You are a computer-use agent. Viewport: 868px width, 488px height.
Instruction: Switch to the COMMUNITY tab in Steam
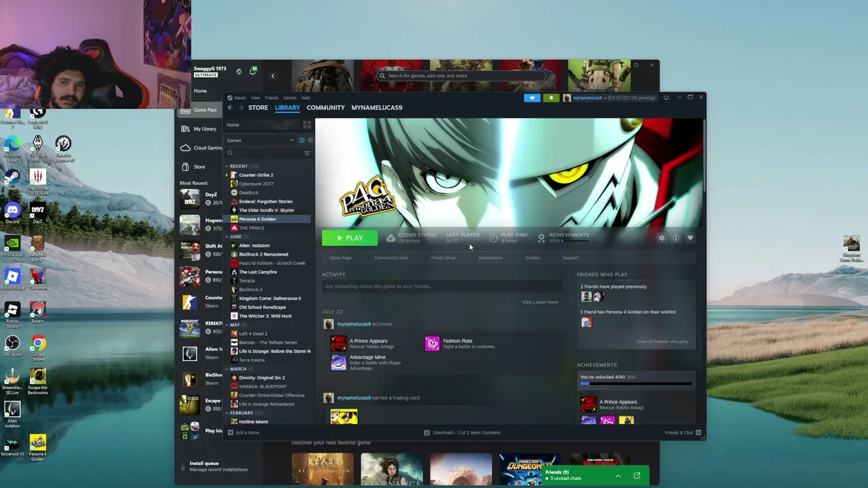point(325,108)
